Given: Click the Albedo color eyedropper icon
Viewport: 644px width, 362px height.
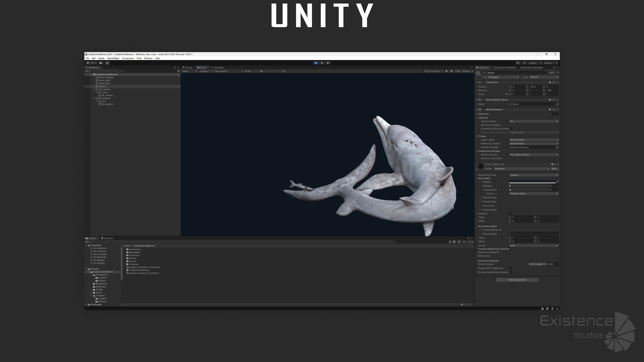Looking at the screenshot, I should tap(557, 182).
